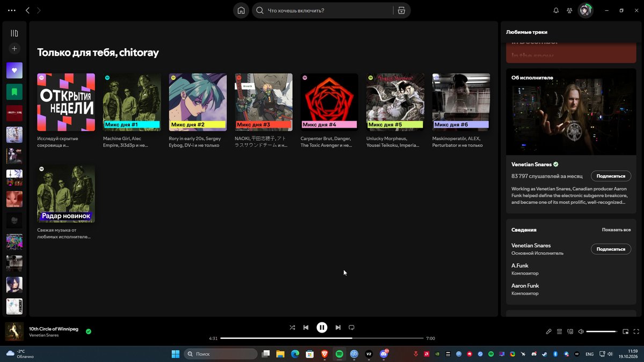The height and width of the screenshot is (362, 644).
Task: Switch the ENG keyboard language indicator
Action: 589,354
